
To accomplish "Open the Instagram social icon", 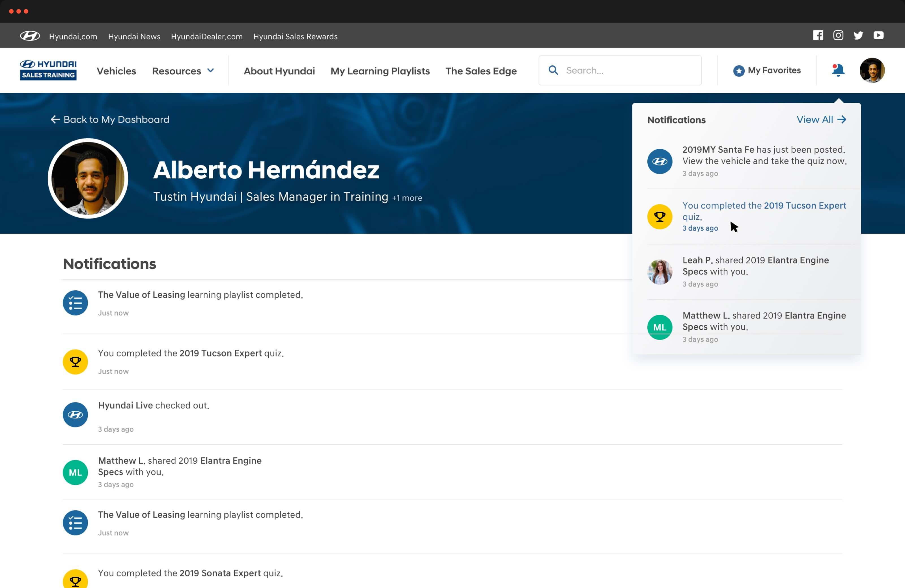I will [x=838, y=35].
